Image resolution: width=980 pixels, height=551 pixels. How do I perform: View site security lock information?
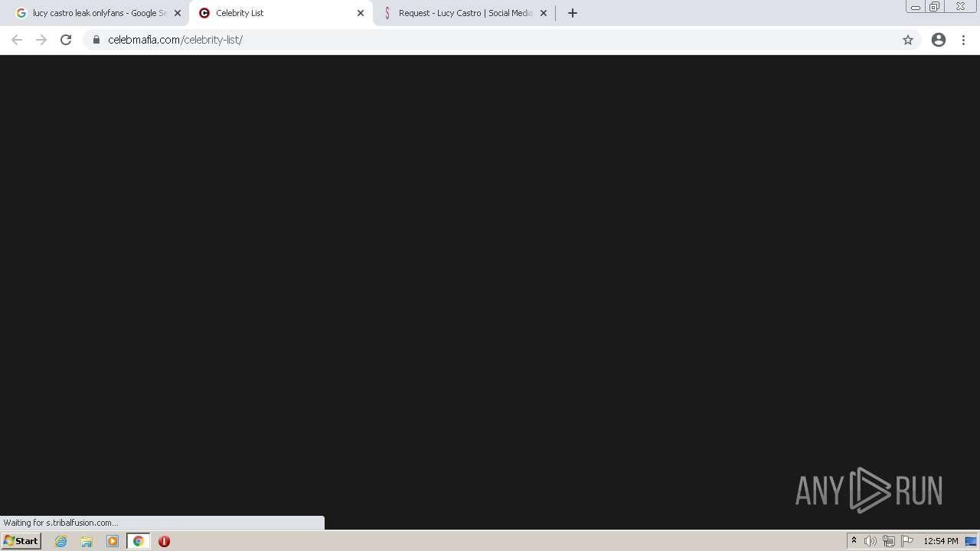click(x=96, y=40)
